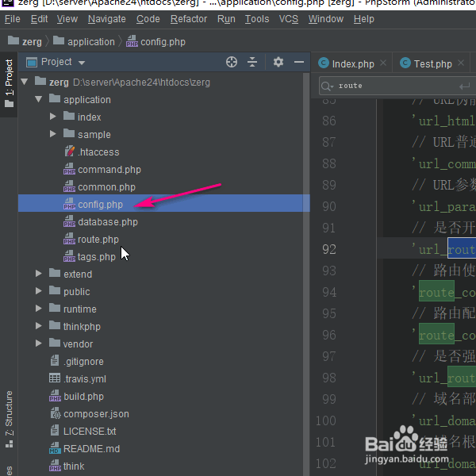Select the think file
Screen dimensions: 476x476
tap(67, 466)
